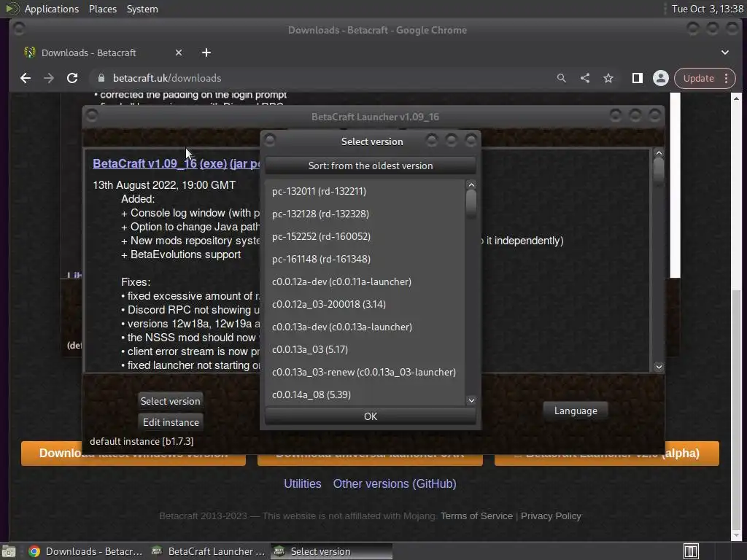This screenshot has width=747, height=560.
Task: Click the version list scrollbar thumb
Action: point(471,204)
